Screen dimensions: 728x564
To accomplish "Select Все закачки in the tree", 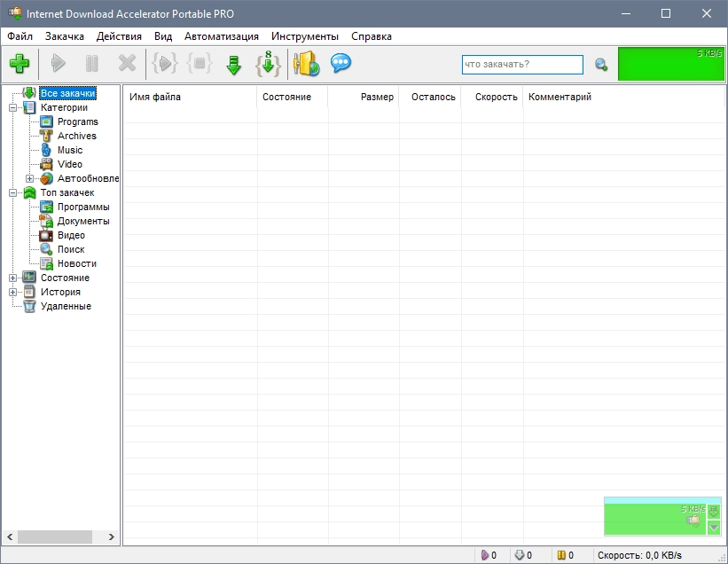I will pos(67,93).
